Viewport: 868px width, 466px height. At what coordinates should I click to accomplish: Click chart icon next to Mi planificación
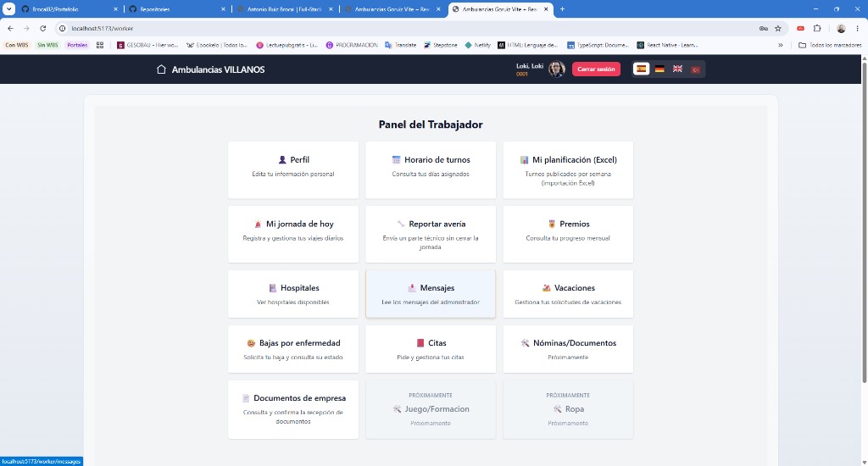click(x=524, y=159)
